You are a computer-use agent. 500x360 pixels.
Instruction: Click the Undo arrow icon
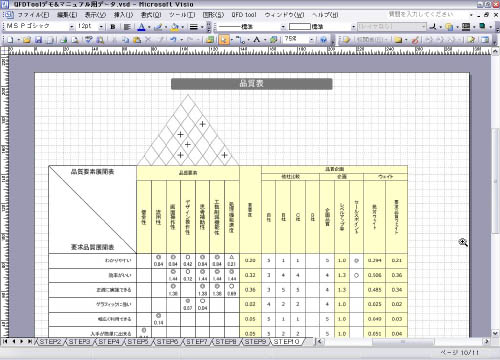pyautogui.click(x=173, y=40)
